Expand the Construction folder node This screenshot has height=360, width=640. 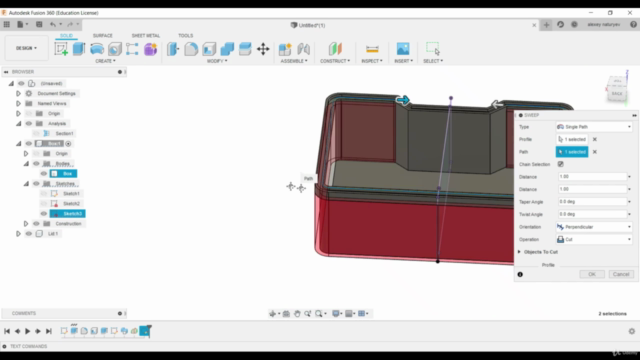coord(26,224)
